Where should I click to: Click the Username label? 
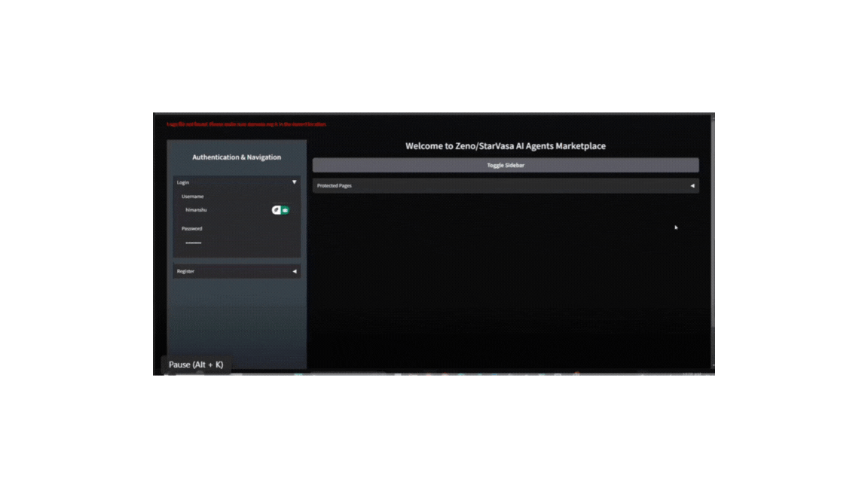(192, 197)
